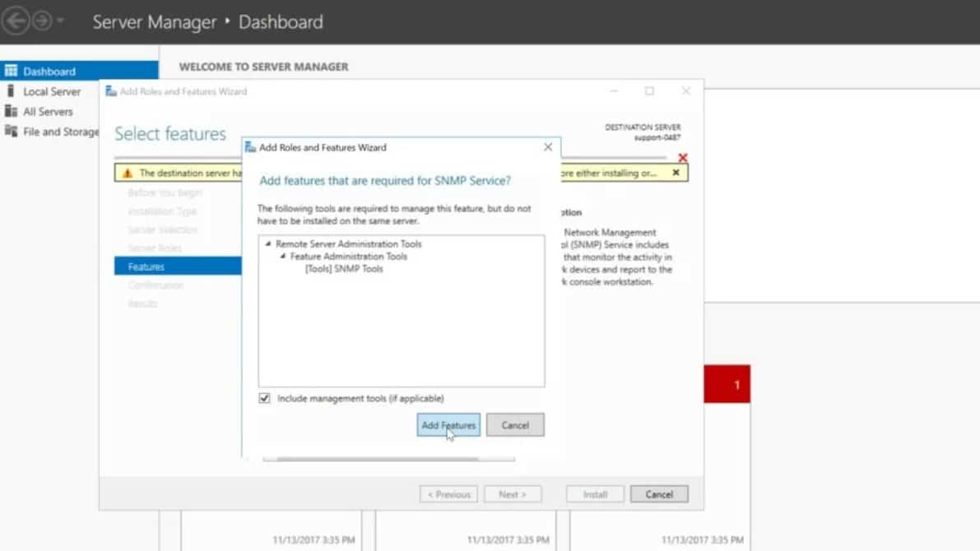
Task: Click the Local Server icon
Action: 11,91
